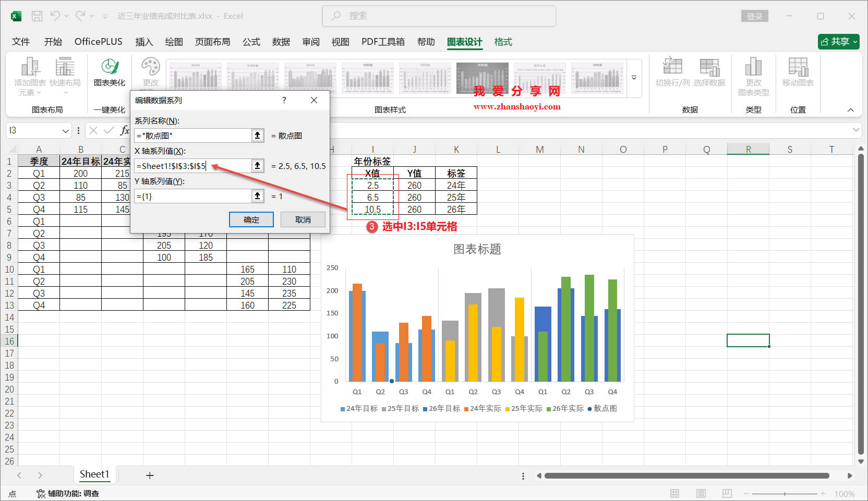868x501 pixels.
Task: Click the 确定 OK button
Action: pyautogui.click(x=251, y=219)
